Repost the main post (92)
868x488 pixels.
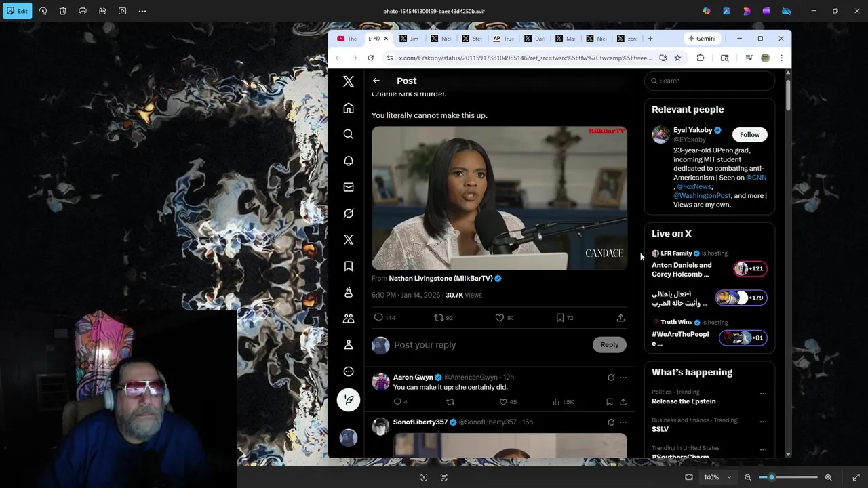443,317
